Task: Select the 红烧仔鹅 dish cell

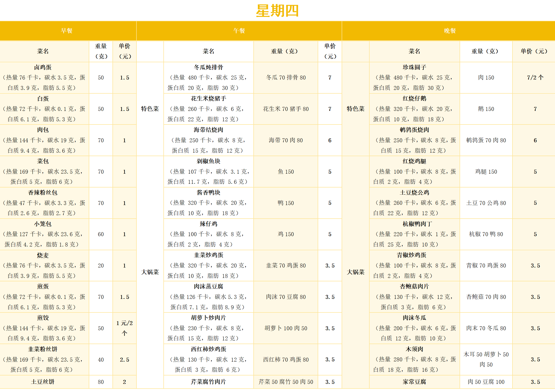Action: (414, 109)
